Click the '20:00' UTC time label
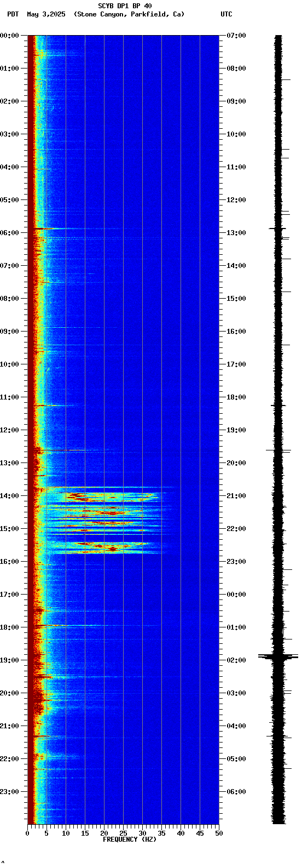This screenshot has height=868, width=302. click(236, 463)
